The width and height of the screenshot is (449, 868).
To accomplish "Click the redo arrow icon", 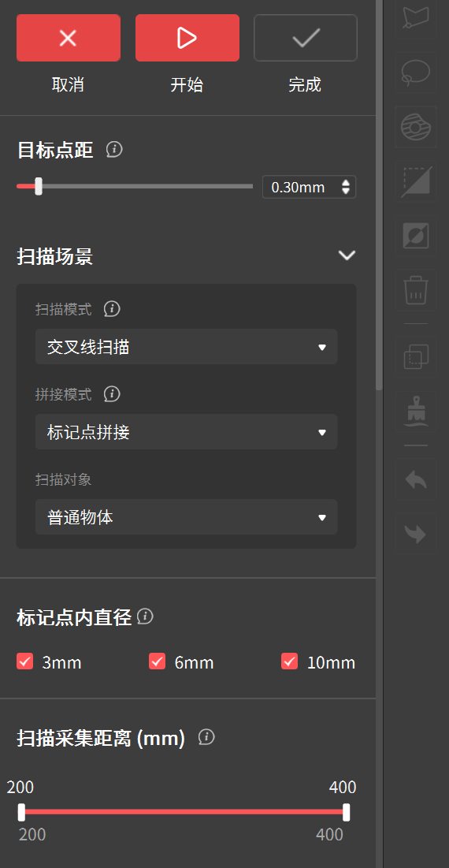I will point(416,534).
